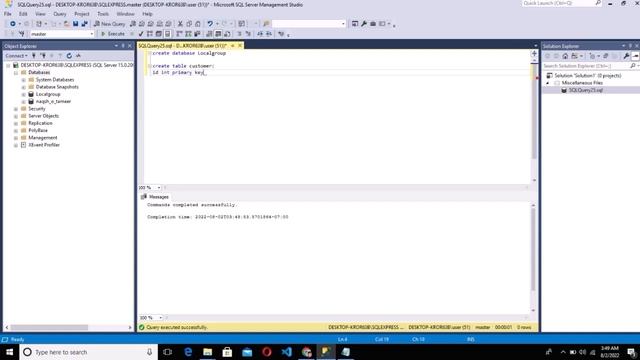Expand the Database Snapshots folder
The height and width of the screenshot is (360, 640).
(x=23, y=87)
